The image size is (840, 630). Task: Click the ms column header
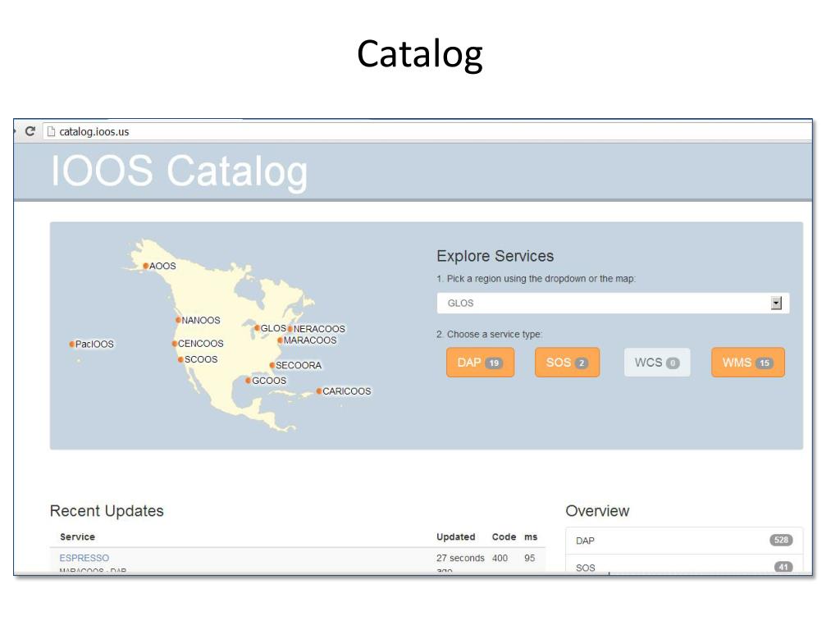tap(531, 536)
